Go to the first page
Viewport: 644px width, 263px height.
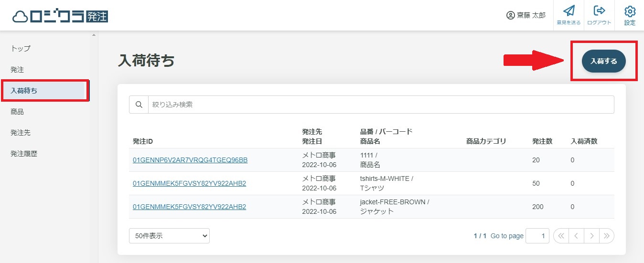coord(561,236)
